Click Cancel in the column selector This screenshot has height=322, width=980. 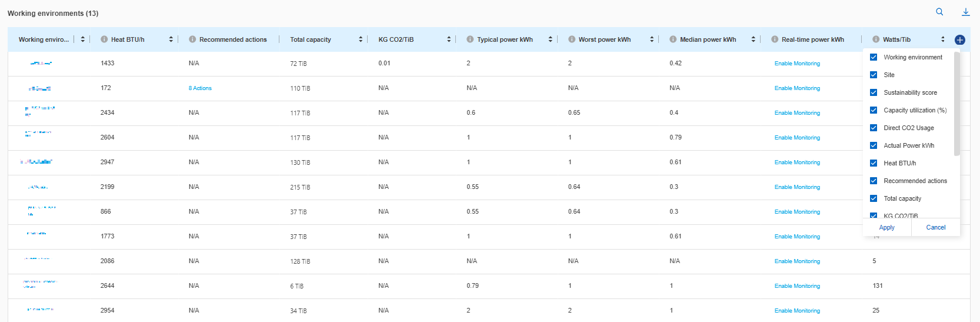[935, 227]
